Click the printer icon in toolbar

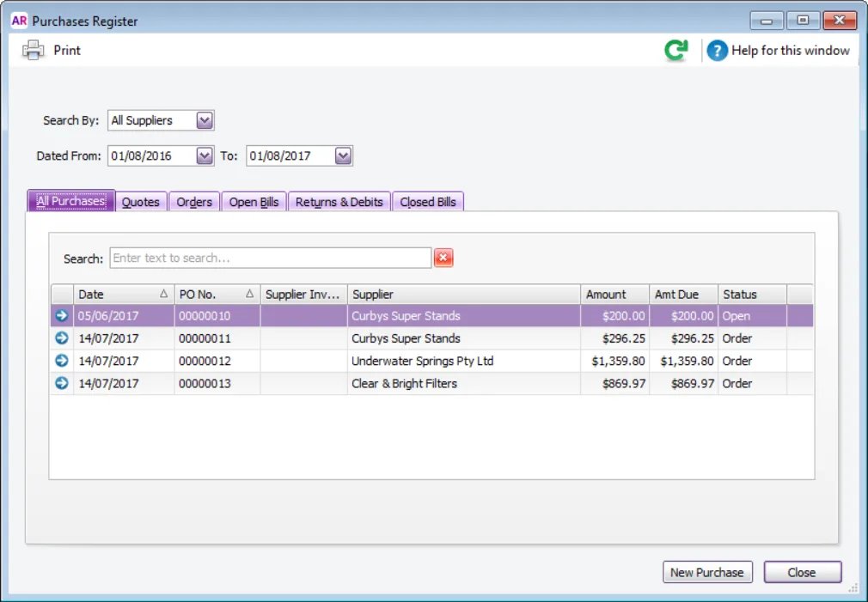point(34,51)
